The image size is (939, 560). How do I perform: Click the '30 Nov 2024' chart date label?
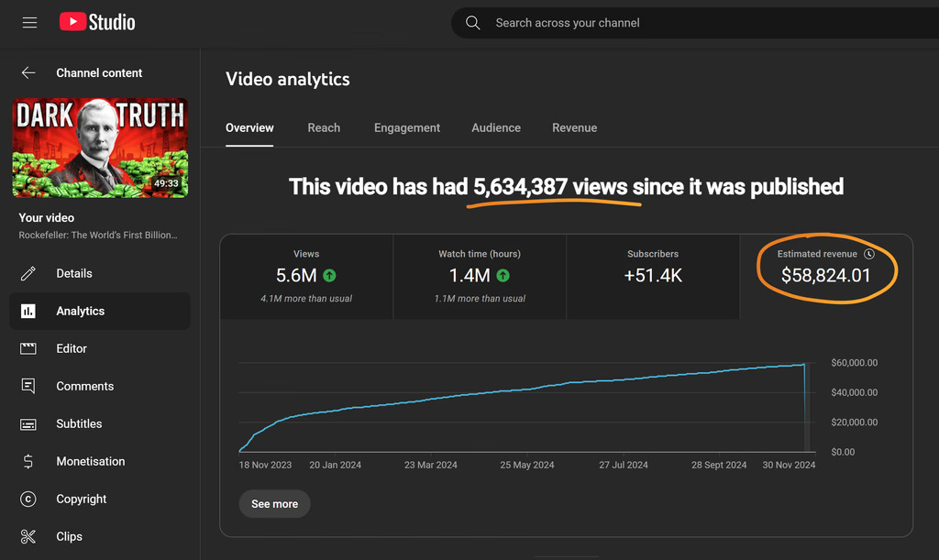[789, 465]
